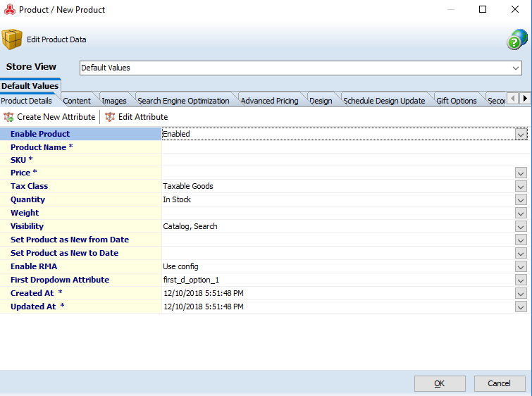Open the Quantity row dropdown arrow

tap(521, 199)
